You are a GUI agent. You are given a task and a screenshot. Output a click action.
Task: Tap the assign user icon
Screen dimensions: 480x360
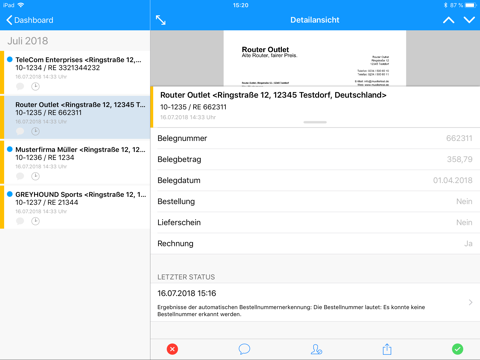[x=316, y=349]
